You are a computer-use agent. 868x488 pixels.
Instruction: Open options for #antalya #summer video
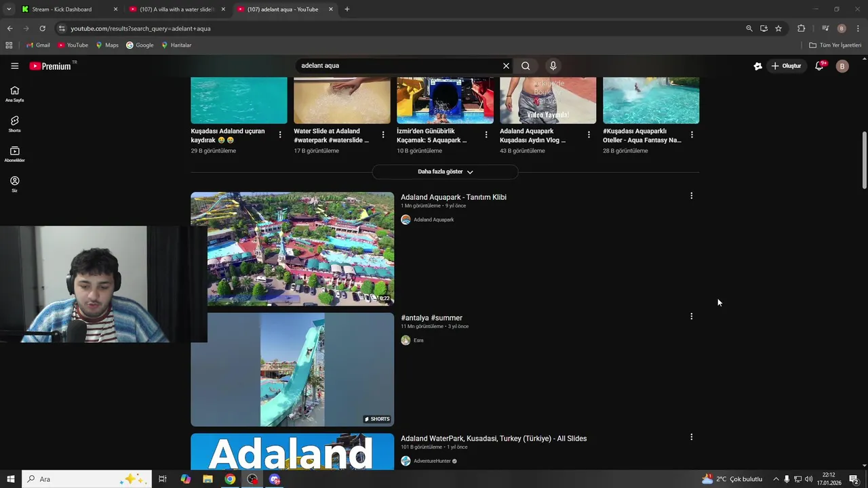(691, 317)
